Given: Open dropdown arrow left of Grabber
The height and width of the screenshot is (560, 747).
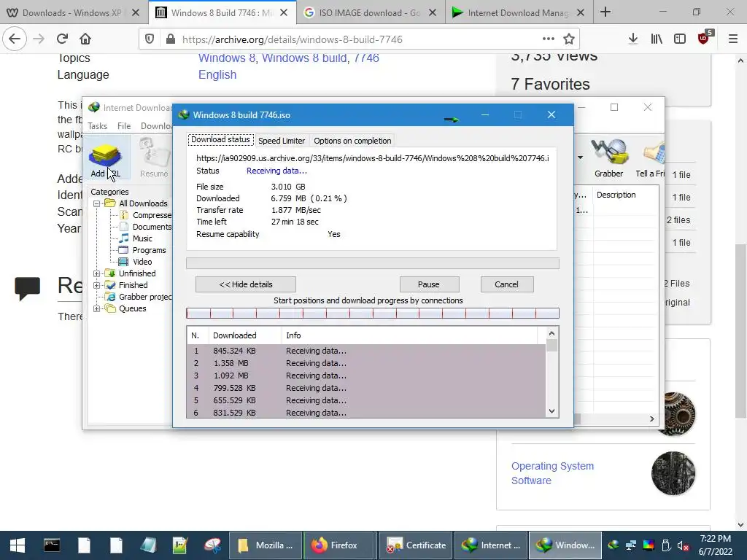Looking at the screenshot, I should click(x=580, y=157).
